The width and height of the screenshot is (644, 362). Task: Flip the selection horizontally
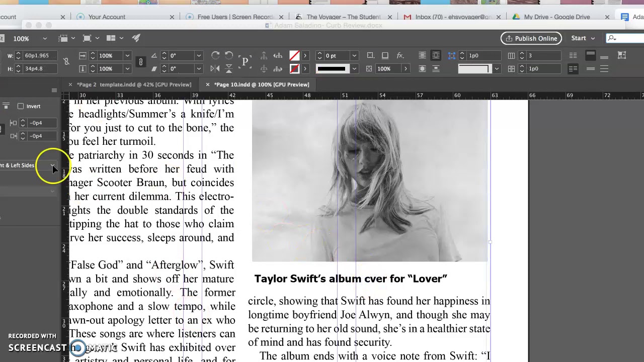click(215, 68)
